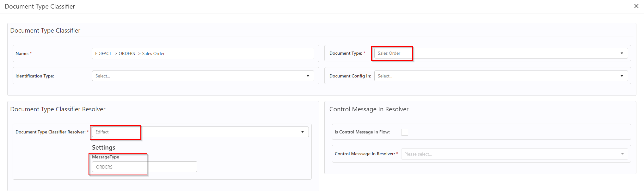Click the Document Config In caret arrow
The width and height of the screenshot is (644, 191).
(622, 76)
